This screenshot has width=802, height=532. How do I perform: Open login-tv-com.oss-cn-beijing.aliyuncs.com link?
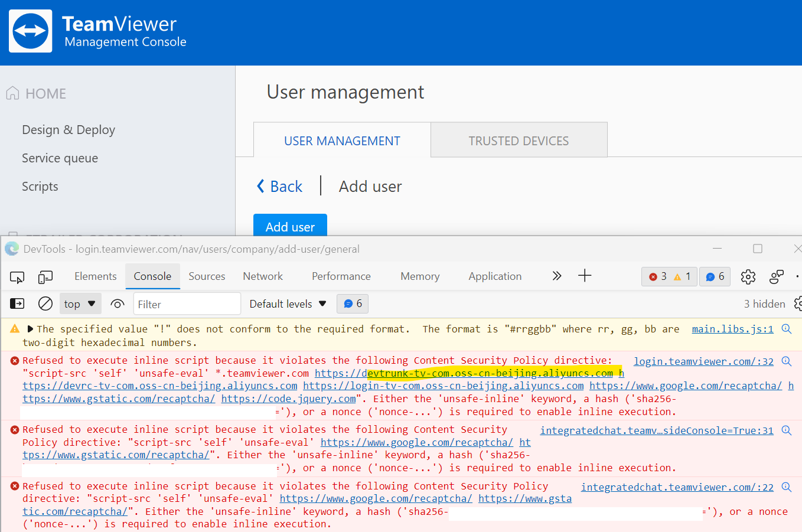(x=444, y=386)
